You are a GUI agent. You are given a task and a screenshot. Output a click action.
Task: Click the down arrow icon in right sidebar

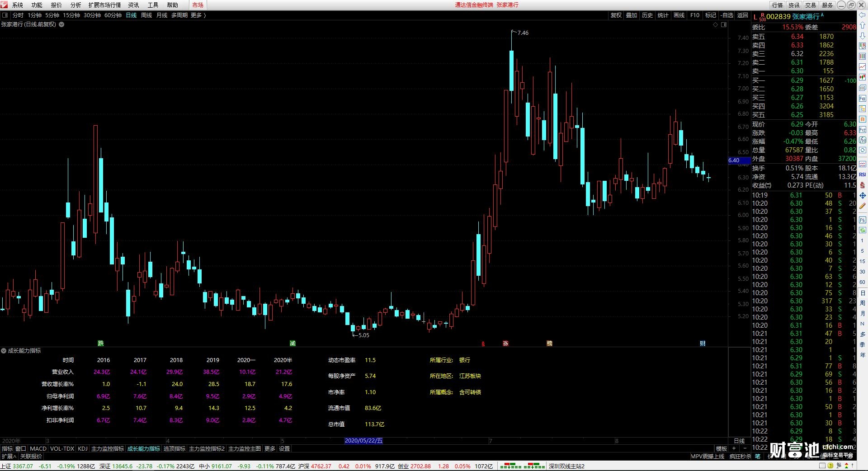point(863,36)
